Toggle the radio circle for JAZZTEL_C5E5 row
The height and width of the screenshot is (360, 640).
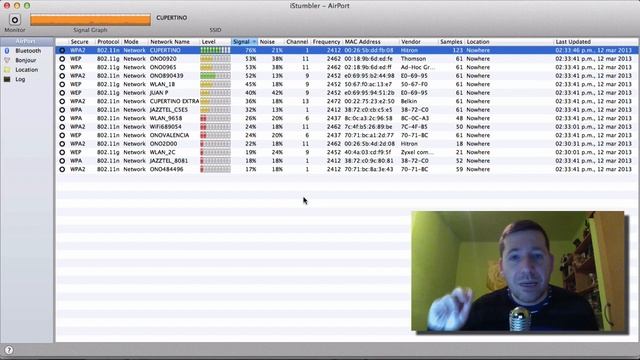click(x=62, y=110)
